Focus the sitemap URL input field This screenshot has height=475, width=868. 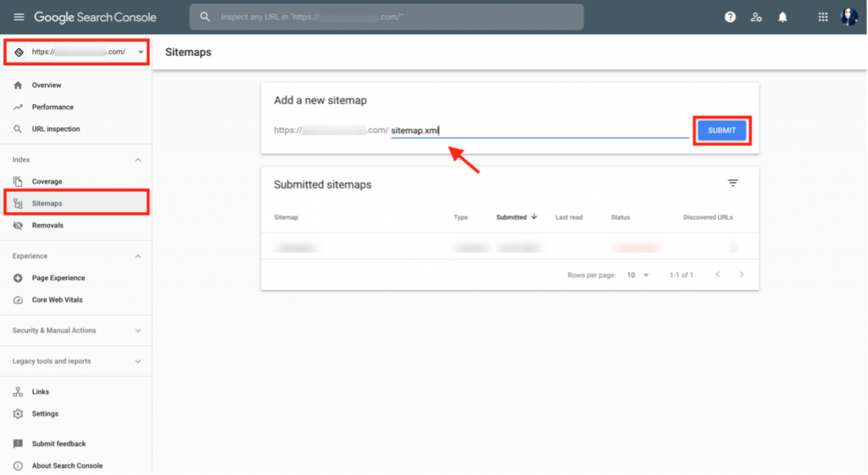pyautogui.click(x=540, y=131)
